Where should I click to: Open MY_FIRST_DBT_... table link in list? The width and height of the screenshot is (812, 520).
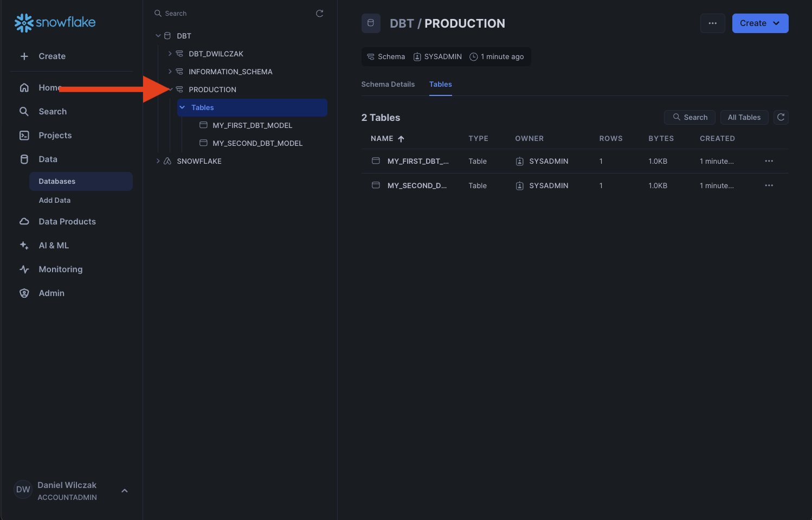418,161
